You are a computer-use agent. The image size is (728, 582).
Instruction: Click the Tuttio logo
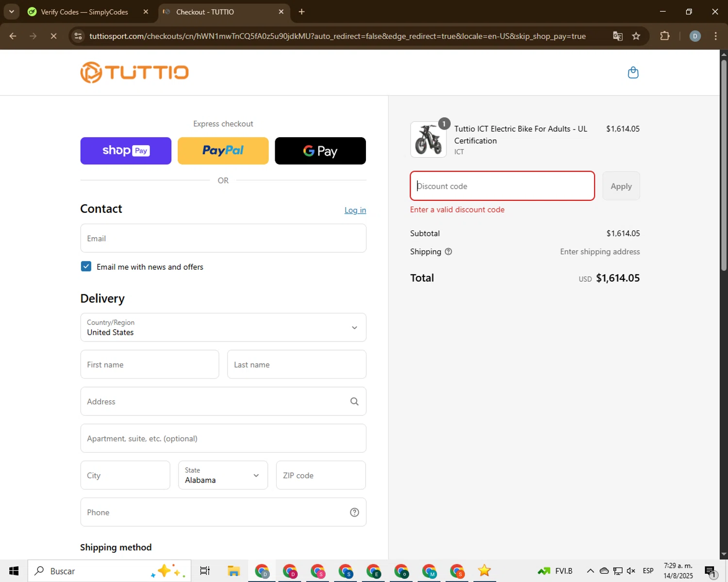click(x=134, y=72)
